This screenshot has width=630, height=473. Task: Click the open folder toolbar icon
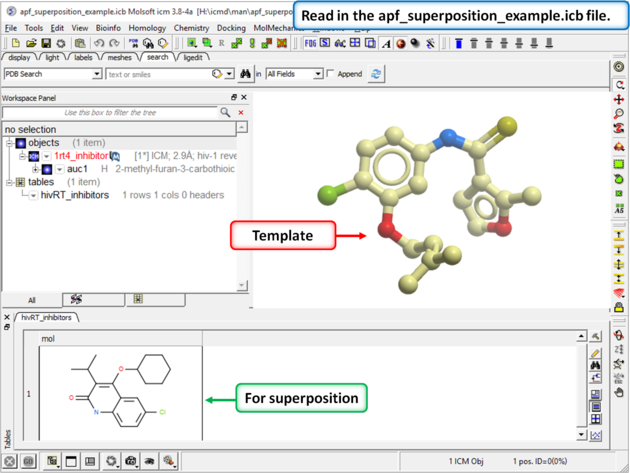(31, 44)
